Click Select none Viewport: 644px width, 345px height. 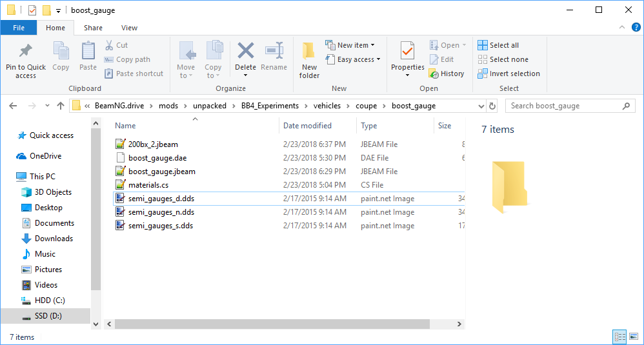pos(503,59)
